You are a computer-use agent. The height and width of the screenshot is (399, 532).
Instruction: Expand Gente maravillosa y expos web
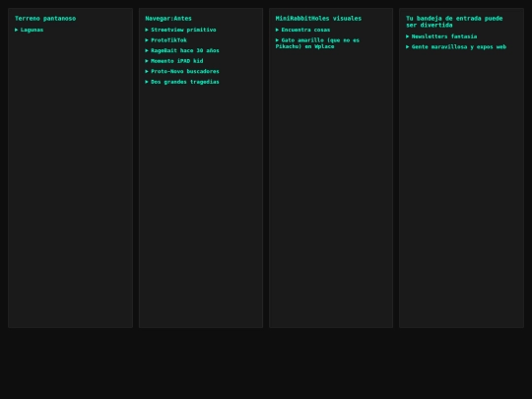[456, 47]
